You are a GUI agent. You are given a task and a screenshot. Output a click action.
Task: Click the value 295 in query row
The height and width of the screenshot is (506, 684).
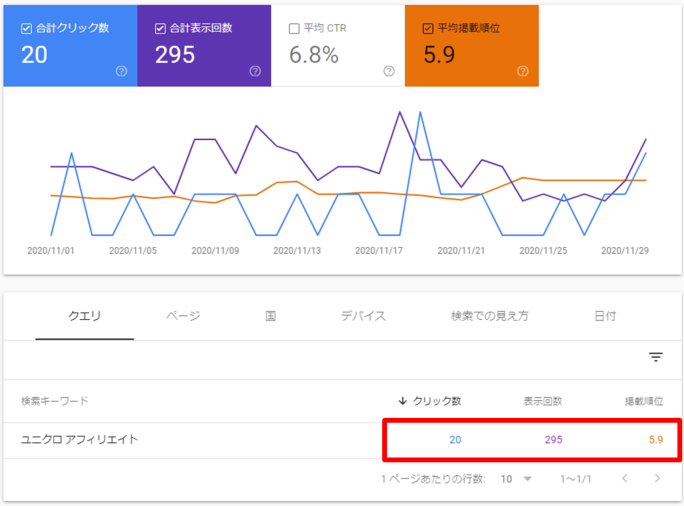coord(553,440)
